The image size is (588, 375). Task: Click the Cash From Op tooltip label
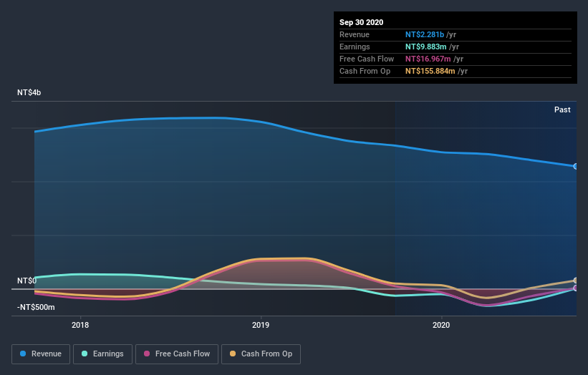365,71
